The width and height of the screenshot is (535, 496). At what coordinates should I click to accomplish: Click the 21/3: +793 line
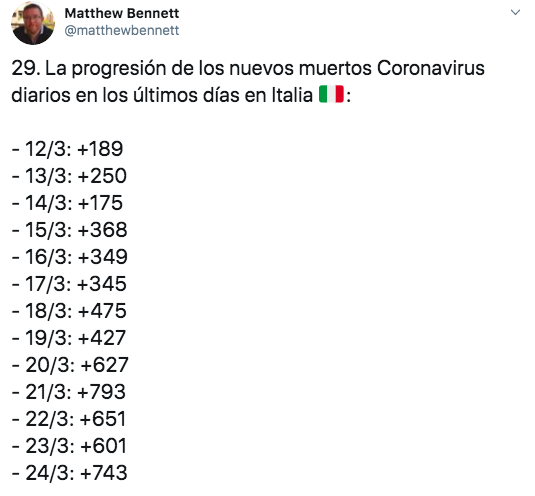click(x=69, y=391)
